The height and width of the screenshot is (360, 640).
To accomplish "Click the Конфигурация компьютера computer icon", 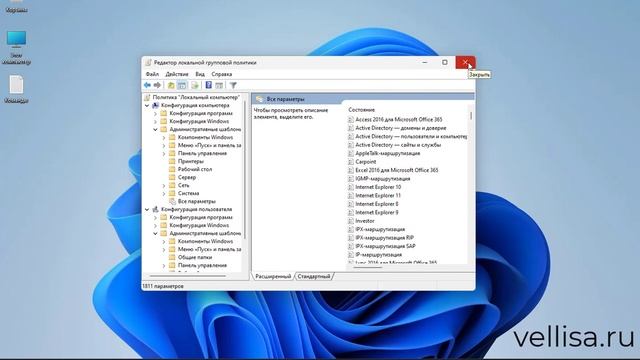I will tap(155, 105).
